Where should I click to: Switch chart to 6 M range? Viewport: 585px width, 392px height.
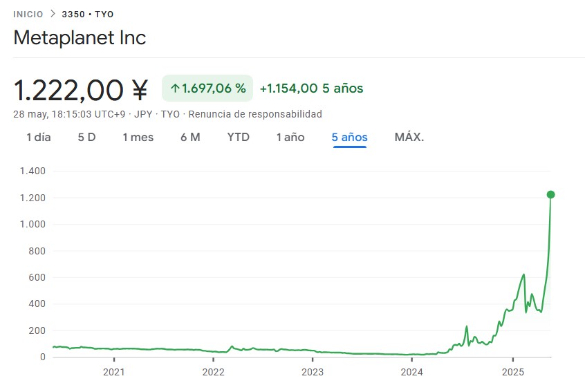click(190, 137)
